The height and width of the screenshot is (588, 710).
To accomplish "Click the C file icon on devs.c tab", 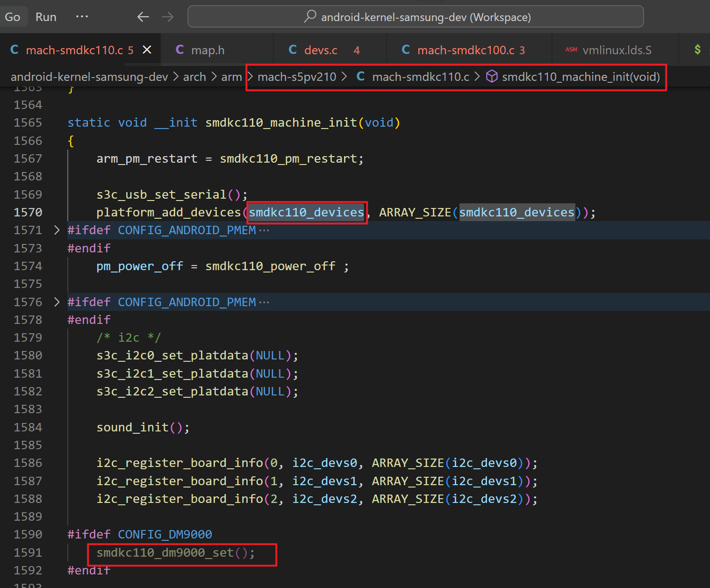I will 293,50.
